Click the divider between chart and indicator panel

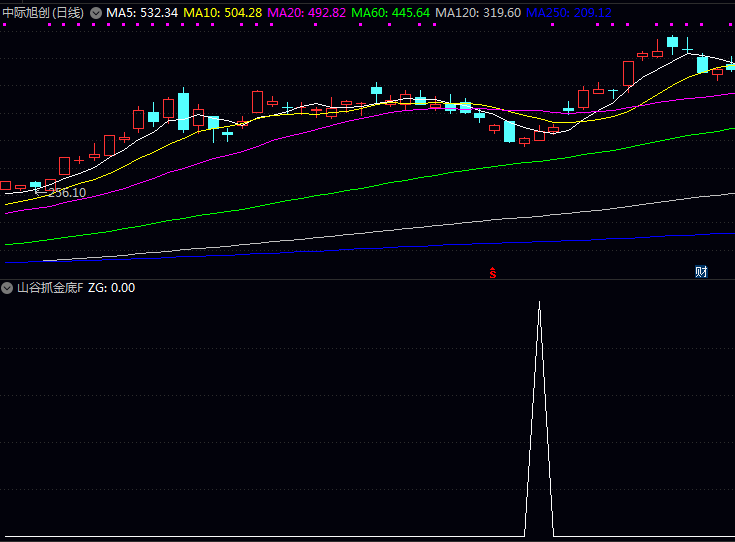[x=367, y=279]
